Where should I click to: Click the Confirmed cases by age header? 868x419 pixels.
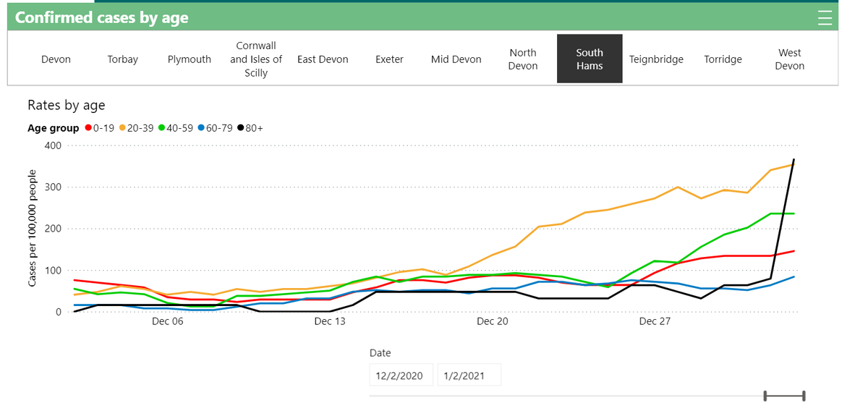pyautogui.click(x=101, y=18)
